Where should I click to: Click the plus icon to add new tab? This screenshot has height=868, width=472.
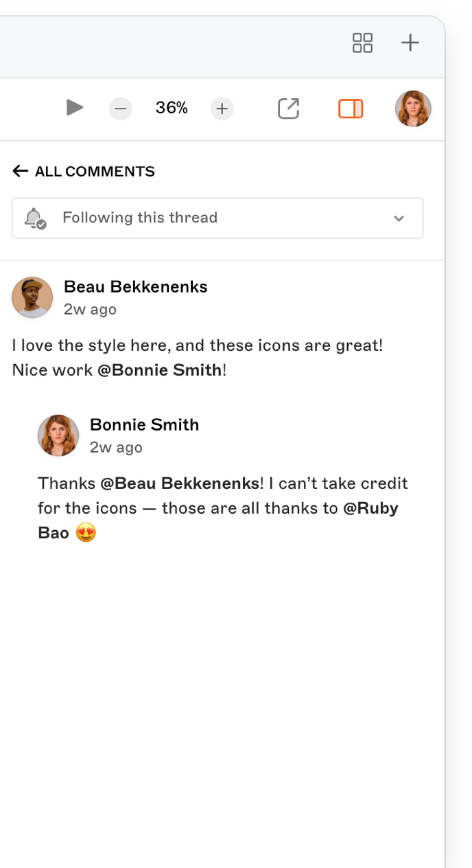[410, 43]
